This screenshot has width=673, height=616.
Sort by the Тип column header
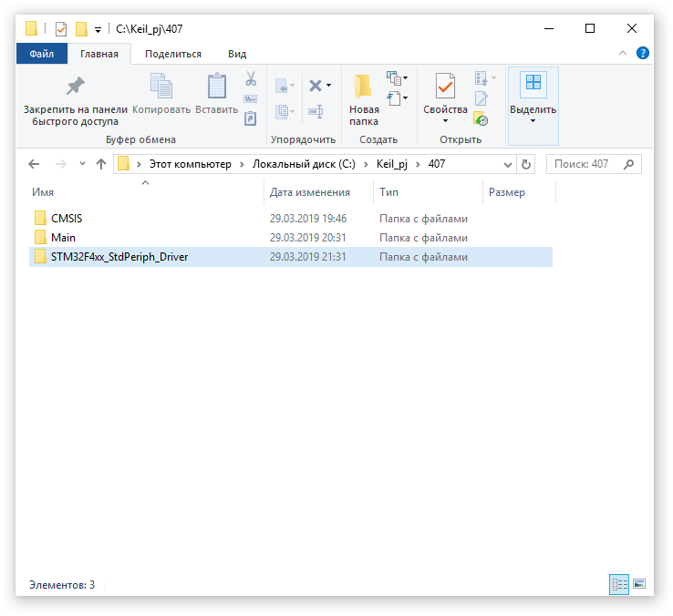[x=429, y=192]
